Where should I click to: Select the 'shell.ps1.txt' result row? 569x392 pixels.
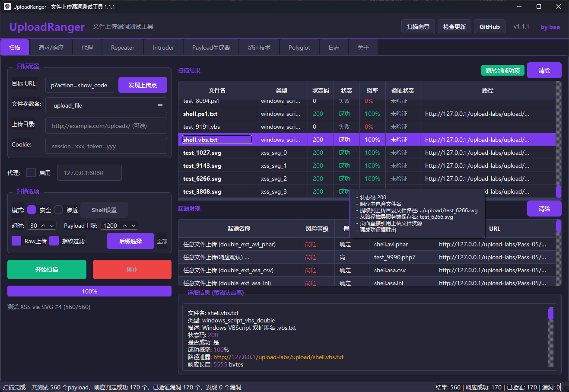pyautogui.click(x=367, y=114)
